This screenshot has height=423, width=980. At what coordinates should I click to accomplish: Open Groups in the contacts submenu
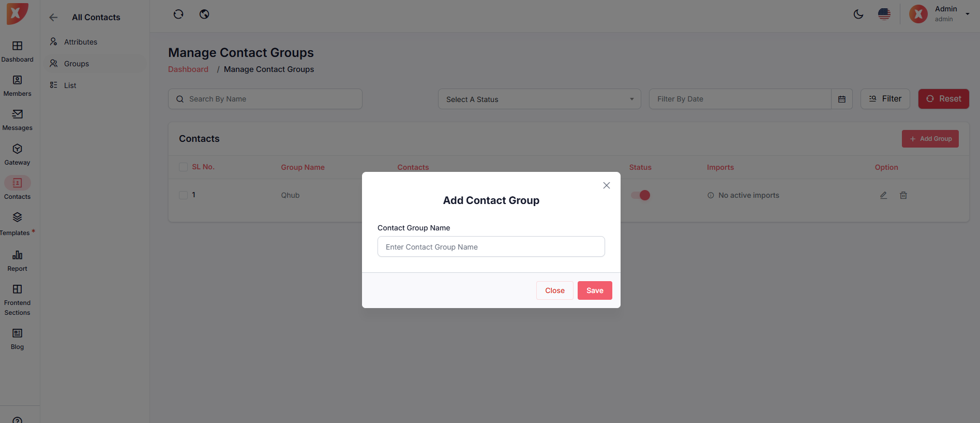click(x=77, y=64)
